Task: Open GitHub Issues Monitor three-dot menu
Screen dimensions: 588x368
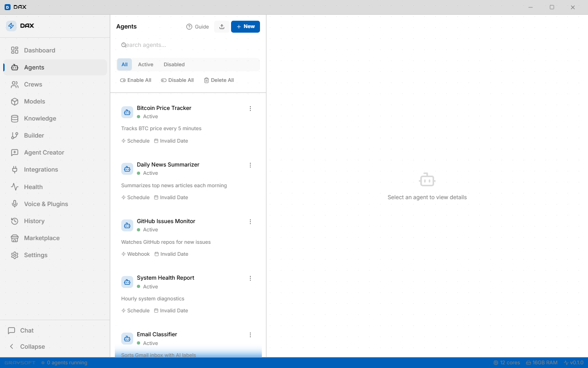Action: pos(250,222)
